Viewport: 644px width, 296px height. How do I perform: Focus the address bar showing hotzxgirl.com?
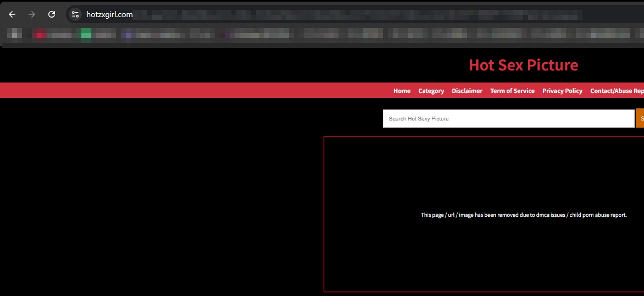coord(355,14)
